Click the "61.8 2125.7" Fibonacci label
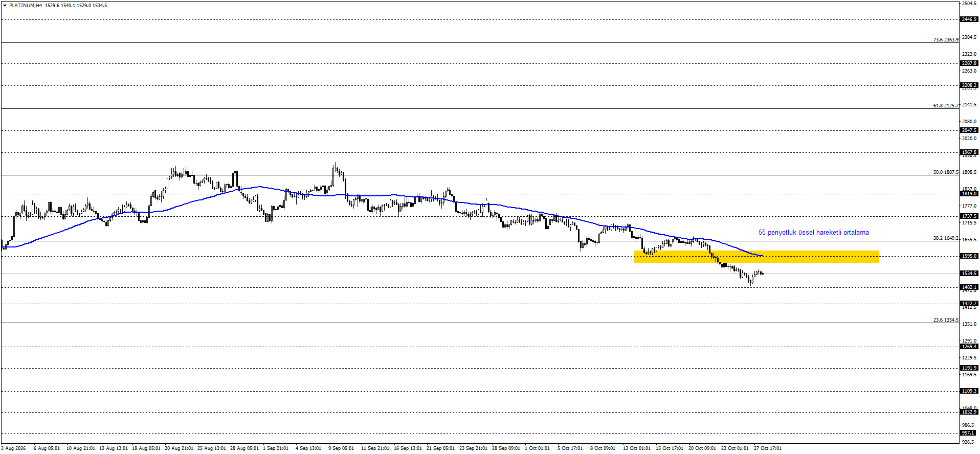This screenshot has width=980, height=454. point(946,106)
